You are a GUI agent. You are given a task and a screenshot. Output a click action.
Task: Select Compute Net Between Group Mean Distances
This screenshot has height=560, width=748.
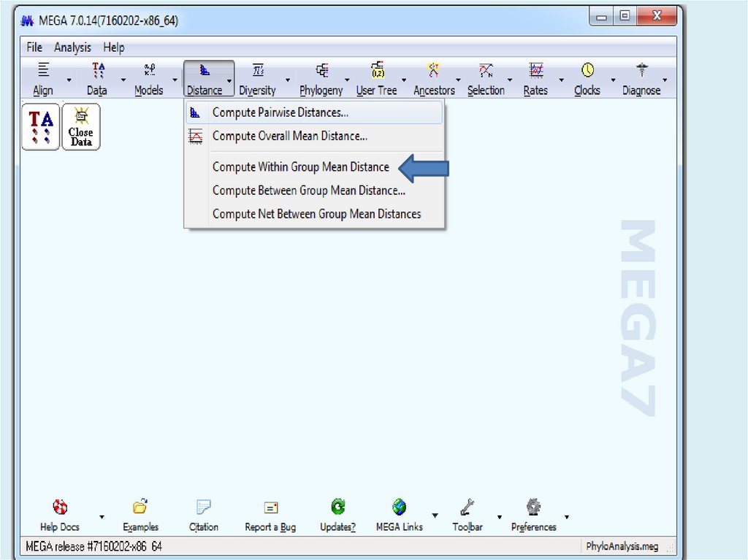[x=314, y=214]
